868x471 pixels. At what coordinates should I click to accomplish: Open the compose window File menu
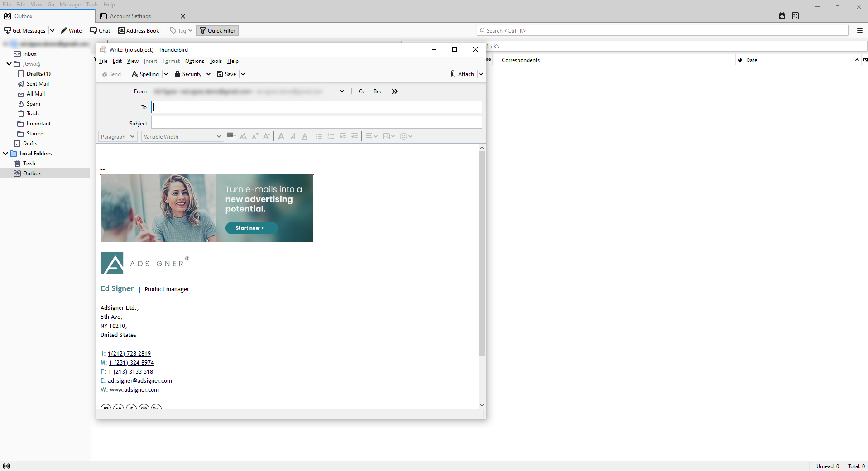[103, 61]
